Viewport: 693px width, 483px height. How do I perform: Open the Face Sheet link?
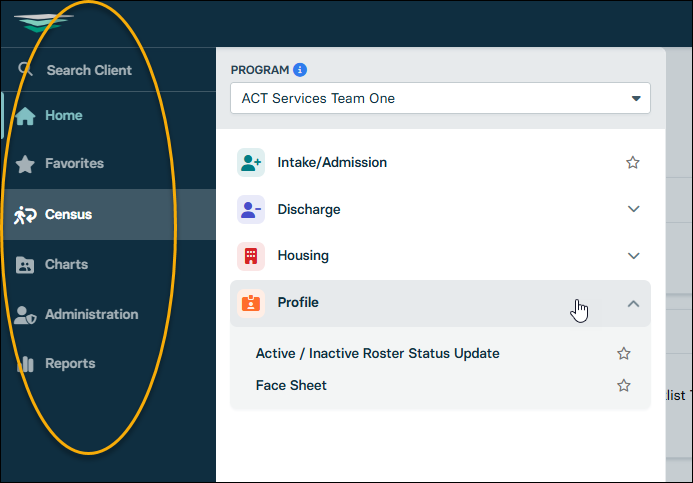click(291, 385)
